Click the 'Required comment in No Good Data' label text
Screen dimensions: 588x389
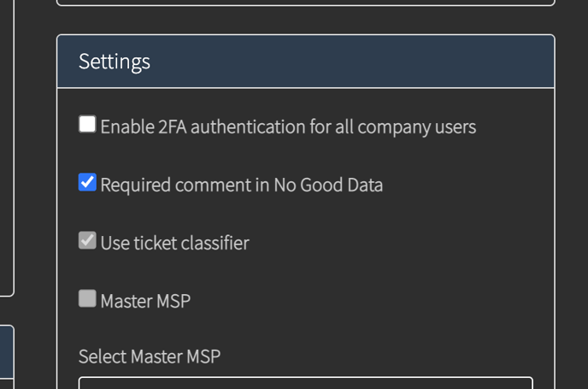coord(242,185)
